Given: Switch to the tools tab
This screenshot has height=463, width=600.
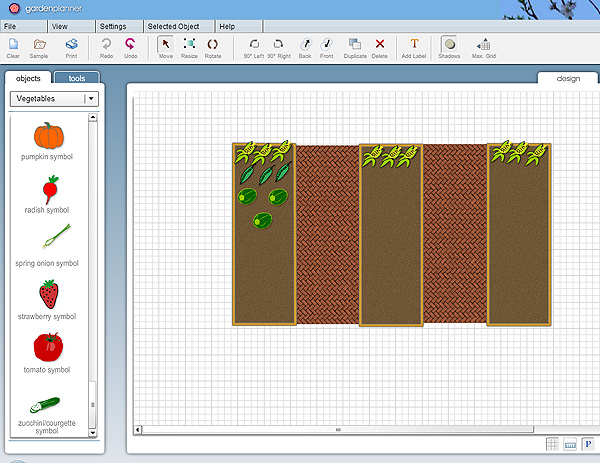Looking at the screenshot, I should (x=77, y=78).
